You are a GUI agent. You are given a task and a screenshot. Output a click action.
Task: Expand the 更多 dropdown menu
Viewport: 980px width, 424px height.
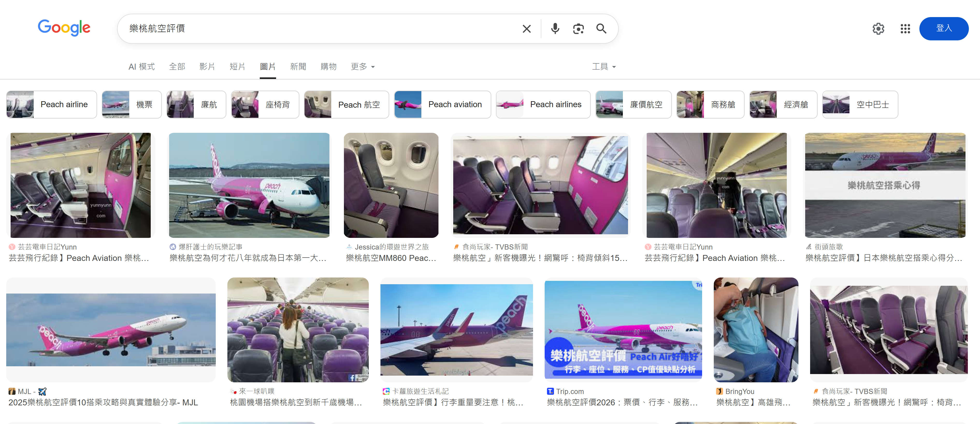pyautogui.click(x=363, y=67)
